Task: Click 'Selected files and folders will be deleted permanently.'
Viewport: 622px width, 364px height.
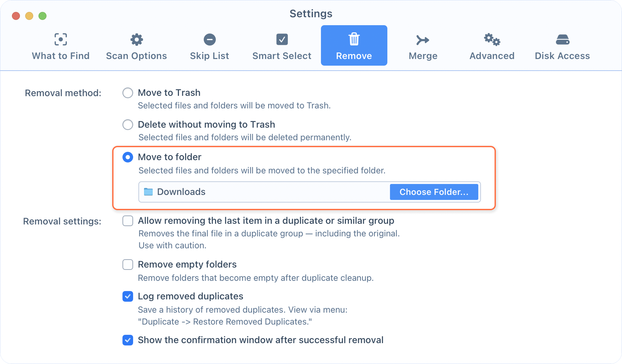Action: pyautogui.click(x=245, y=137)
